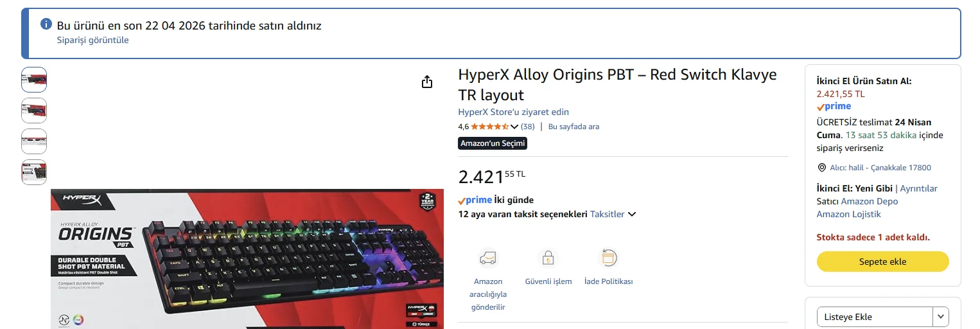Select the second product thumbnail
980x329 pixels.
coord(34,111)
